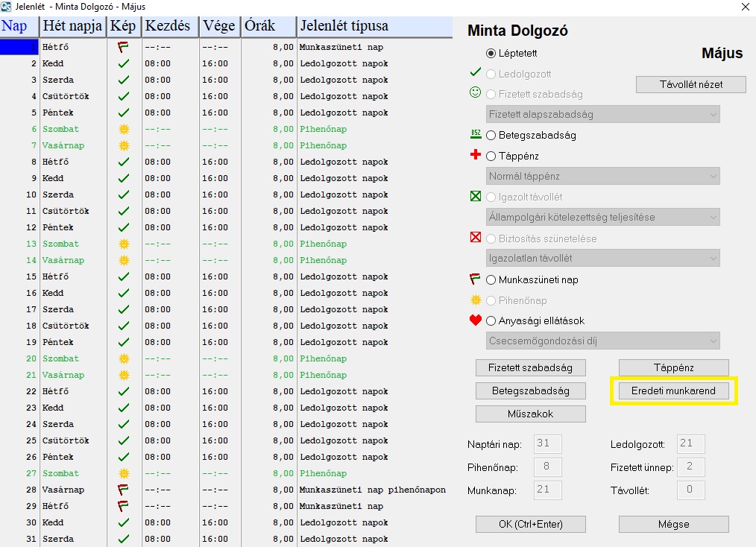This screenshot has height=547, width=756.
Task: Click the Naptári nap value field
Action: [x=546, y=443]
